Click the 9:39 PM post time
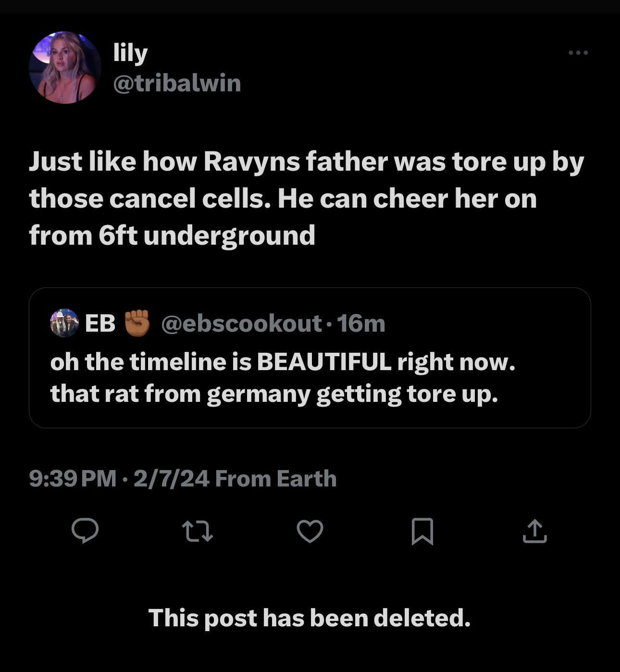Image resolution: width=620 pixels, height=672 pixels. (73, 478)
